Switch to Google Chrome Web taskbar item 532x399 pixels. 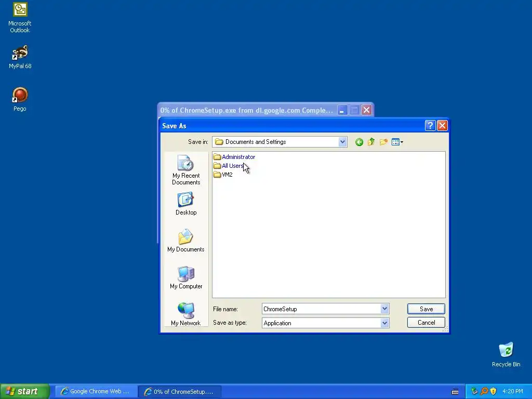click(95, 391)
